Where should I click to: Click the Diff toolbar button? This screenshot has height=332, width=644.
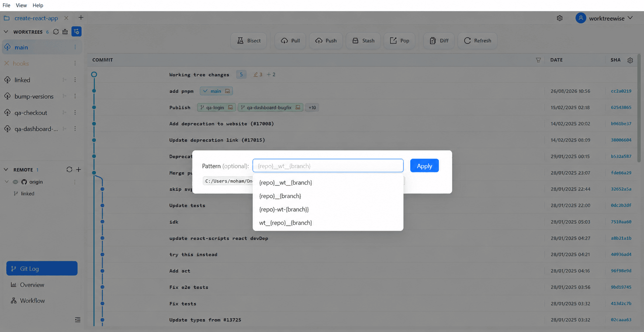click(439, 41)
